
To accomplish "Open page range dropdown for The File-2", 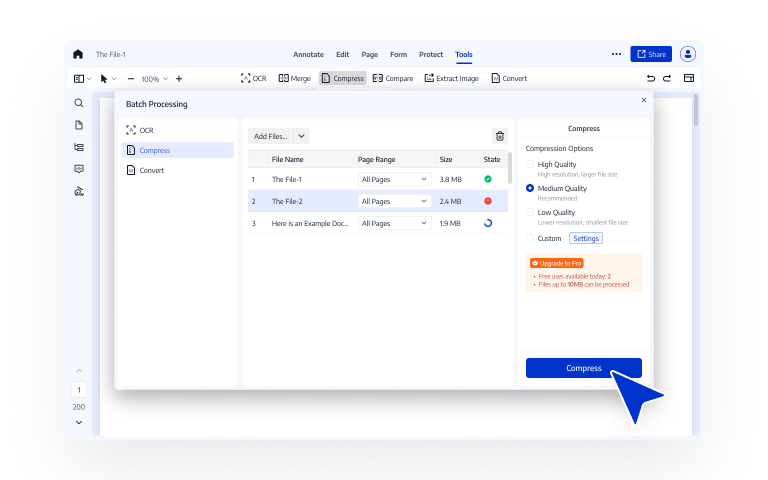I will (x=394, y=201).
